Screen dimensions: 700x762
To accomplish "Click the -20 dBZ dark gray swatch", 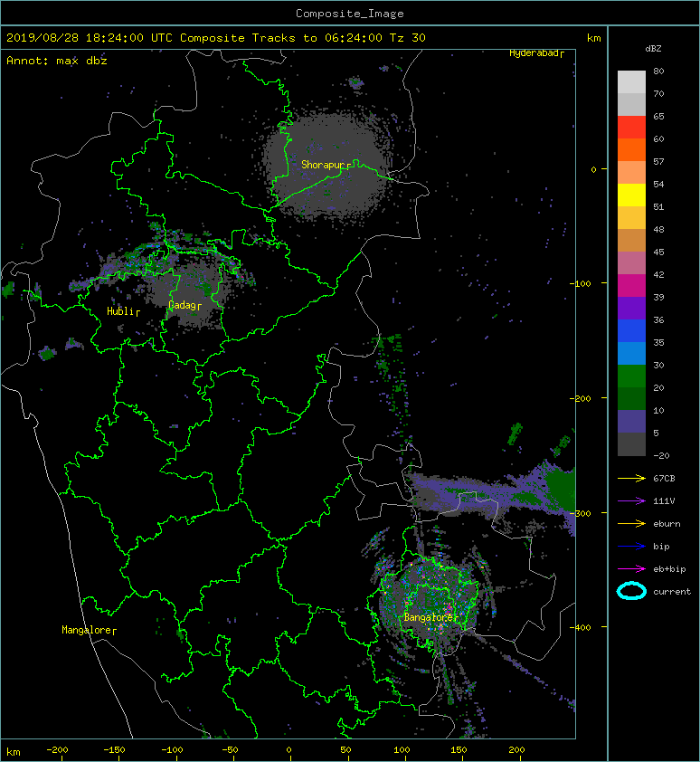I will (x=631, y=443).
